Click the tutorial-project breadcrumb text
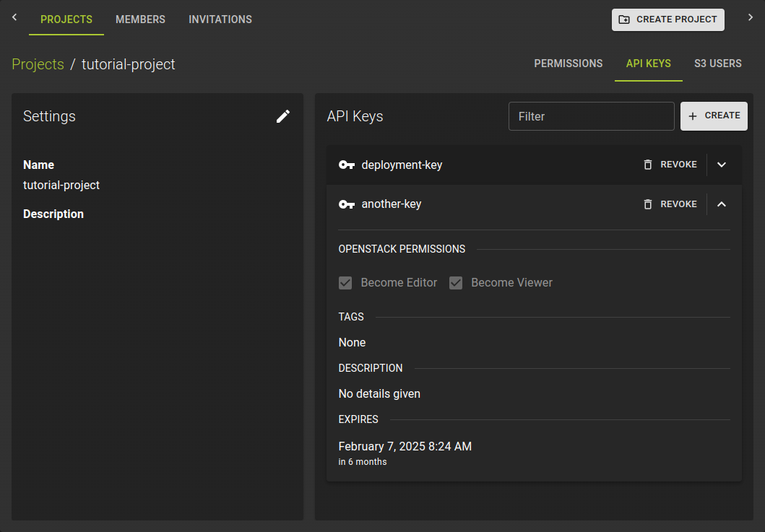 (x=129, y=64)
